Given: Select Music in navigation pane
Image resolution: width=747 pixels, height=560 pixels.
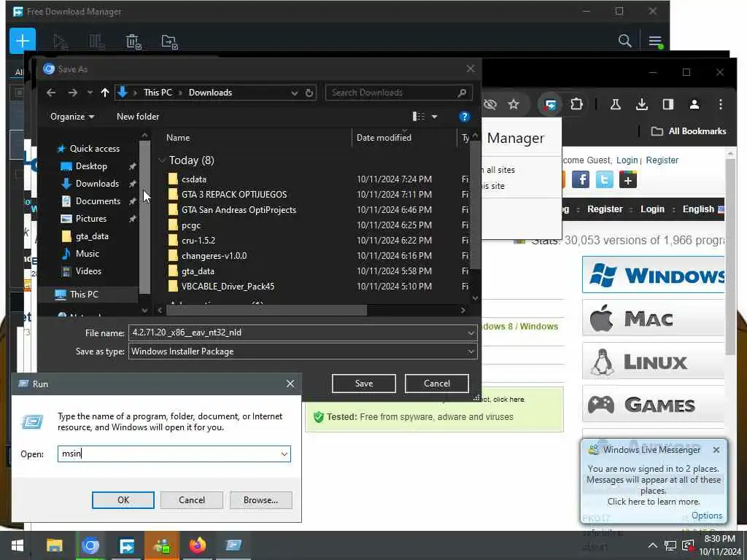Looking at the screenshot, I should pyautogui.click(x=87, y=253).
